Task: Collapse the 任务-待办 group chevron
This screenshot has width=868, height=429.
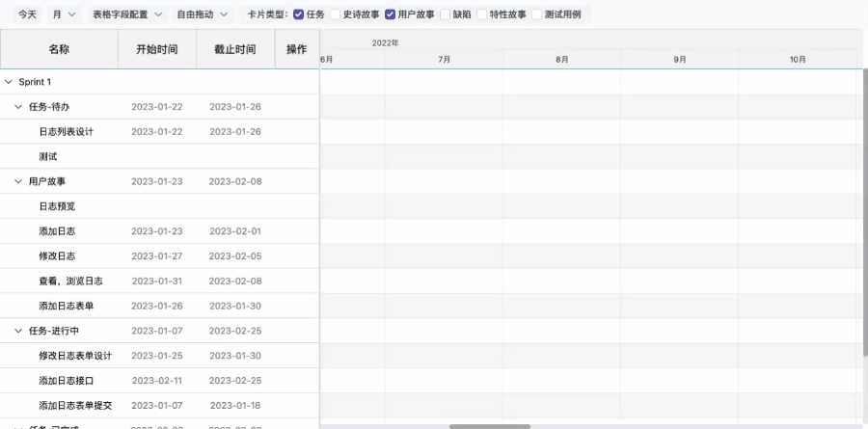Action: 18,106
